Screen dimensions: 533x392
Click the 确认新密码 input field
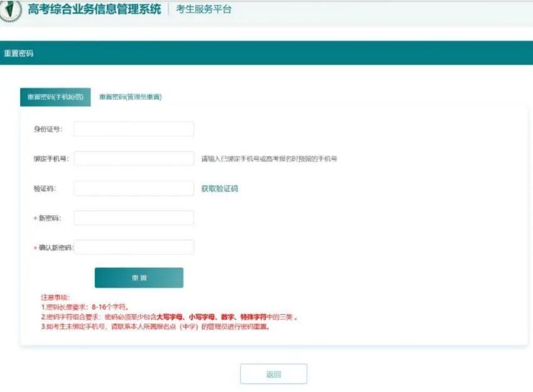tap(134, 246)
